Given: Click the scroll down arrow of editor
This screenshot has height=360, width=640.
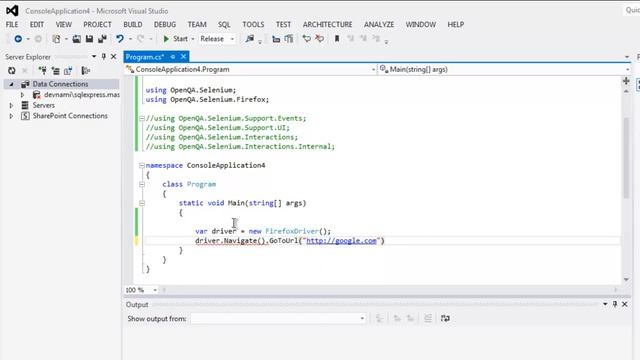Looking at the screenshot, I should [x=626, y=280].
